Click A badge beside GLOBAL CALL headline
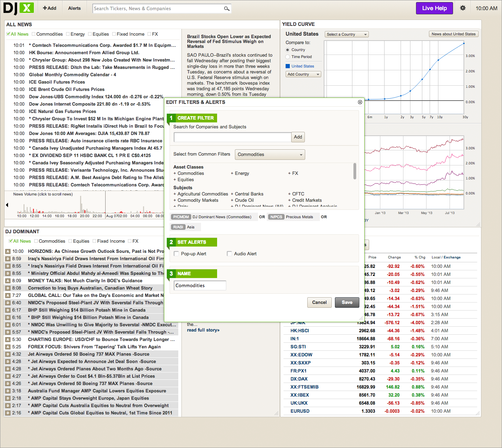This screenshot has height=448, width=502. [x=8, y=296]
